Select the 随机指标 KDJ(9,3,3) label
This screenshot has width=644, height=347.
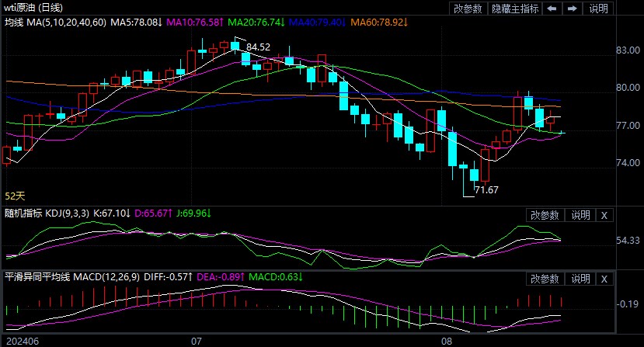(x=47, y=213)
